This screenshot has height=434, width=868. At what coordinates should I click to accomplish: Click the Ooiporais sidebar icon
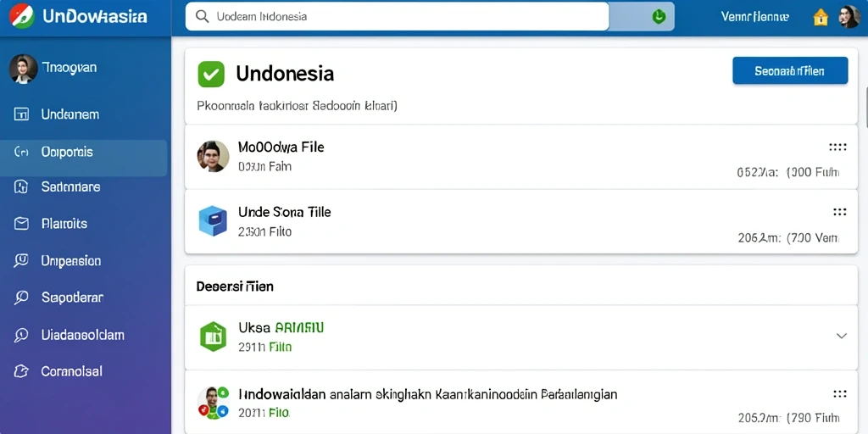[x=20, y=152]
